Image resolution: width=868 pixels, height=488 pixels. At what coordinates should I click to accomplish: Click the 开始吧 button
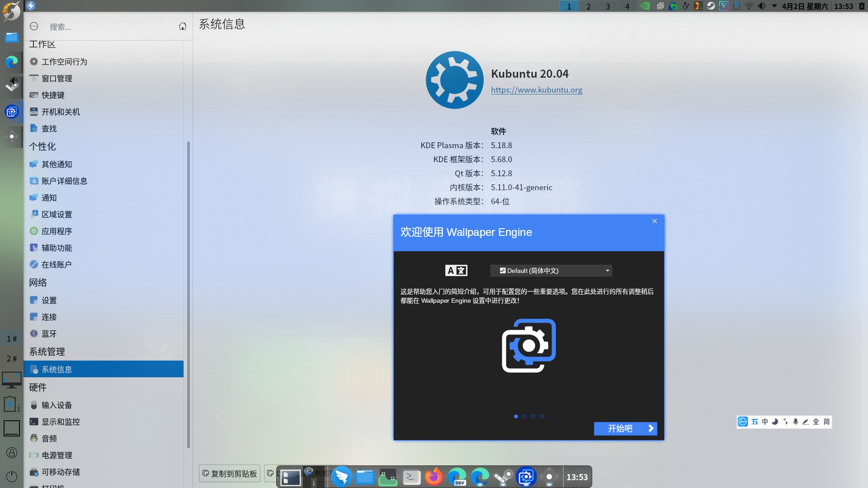click(625, 428)
